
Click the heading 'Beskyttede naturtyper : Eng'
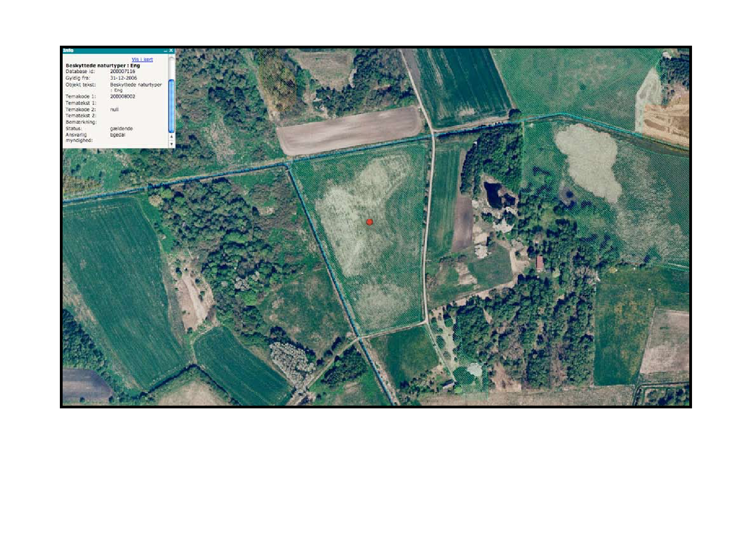click(x=103, y=66)
